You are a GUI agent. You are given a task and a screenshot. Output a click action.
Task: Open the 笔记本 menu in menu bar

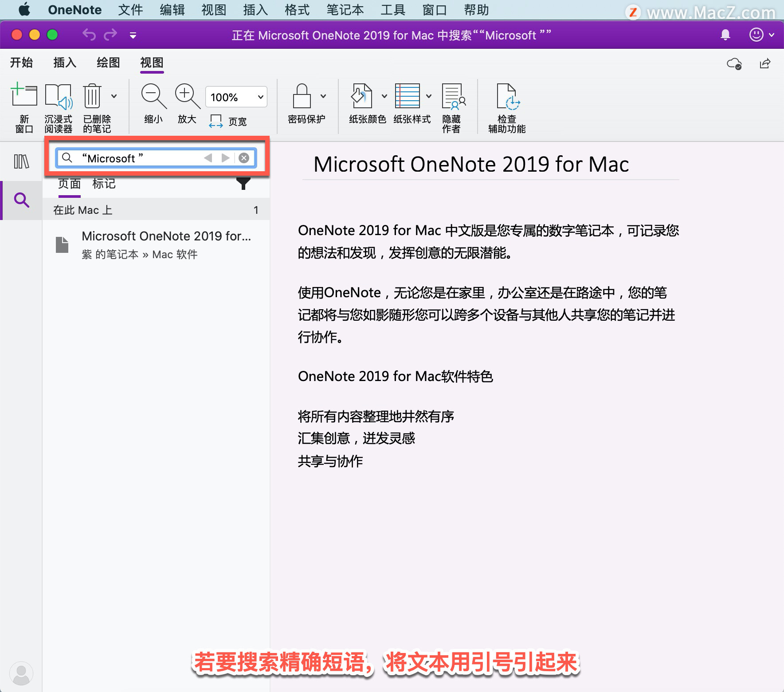click(345, 9)
